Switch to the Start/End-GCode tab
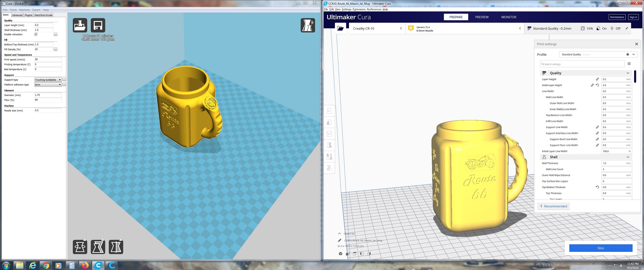644x270 pixels. tap(43, 15)
